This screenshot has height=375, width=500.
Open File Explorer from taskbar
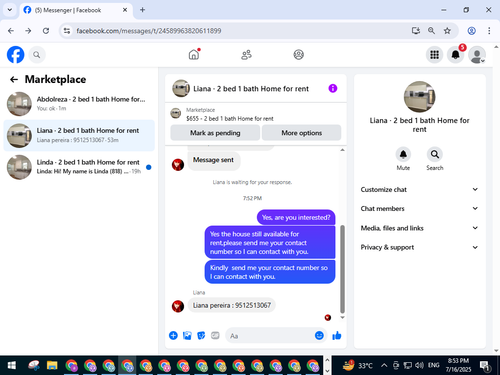click(52, 365)
